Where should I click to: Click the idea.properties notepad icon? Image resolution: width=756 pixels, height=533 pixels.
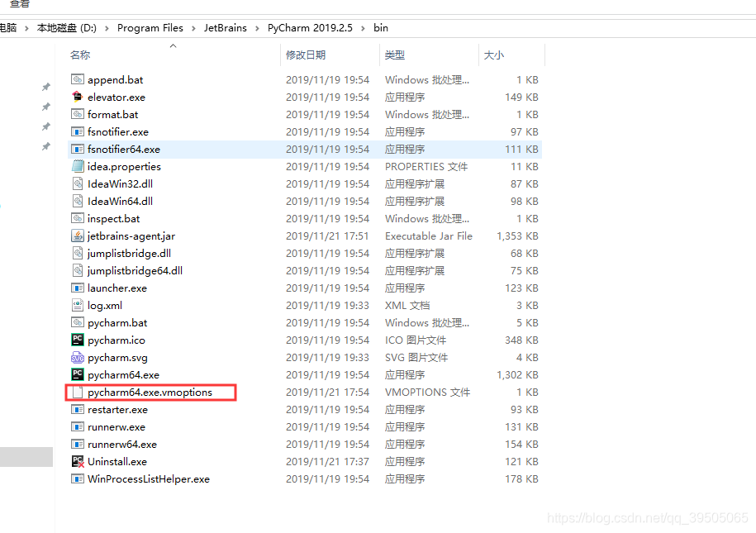[77, 166]
